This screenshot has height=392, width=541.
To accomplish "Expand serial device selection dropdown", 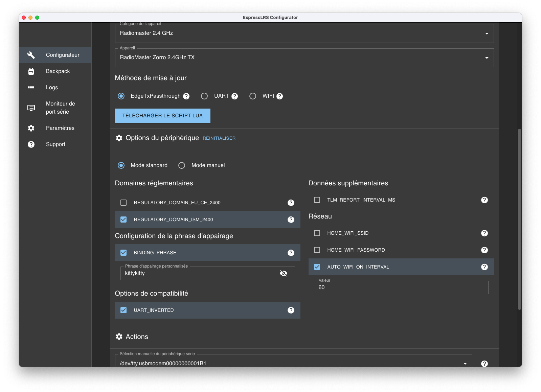I will tap(293, 361).
